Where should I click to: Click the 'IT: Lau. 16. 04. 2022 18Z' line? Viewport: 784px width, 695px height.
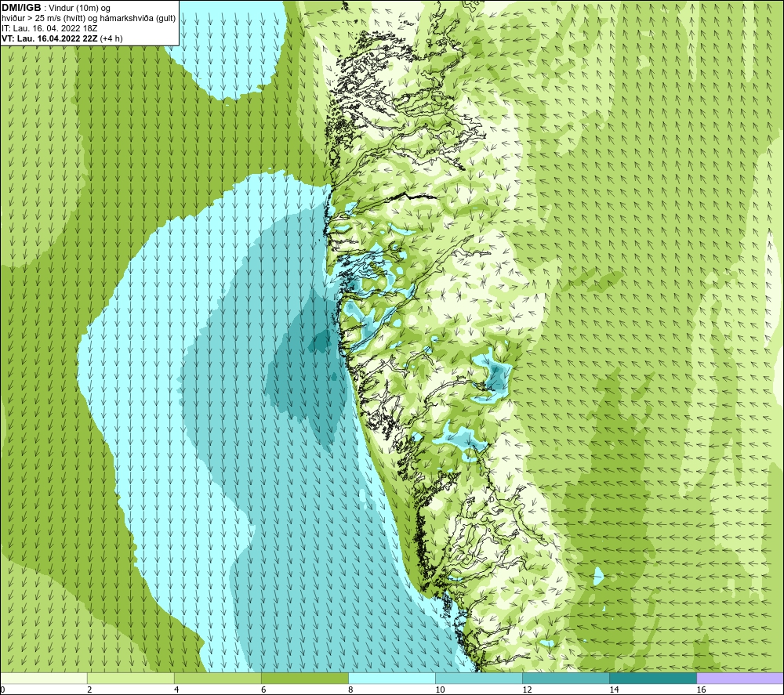click(x=49, y=28)
